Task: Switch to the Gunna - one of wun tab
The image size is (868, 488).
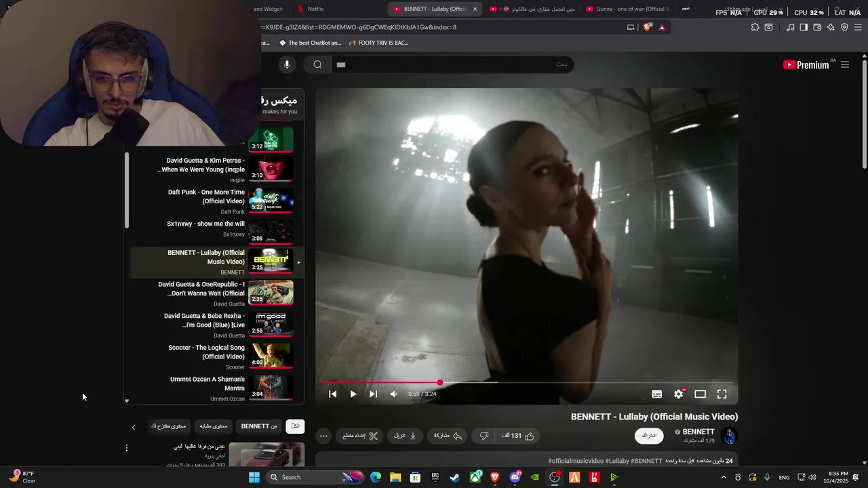Action: click(627, 9)
